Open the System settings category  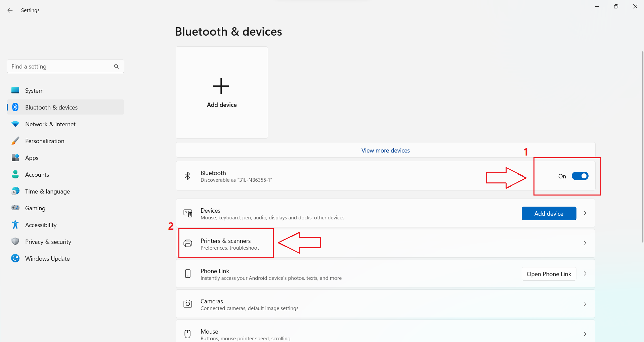[34, 91]
